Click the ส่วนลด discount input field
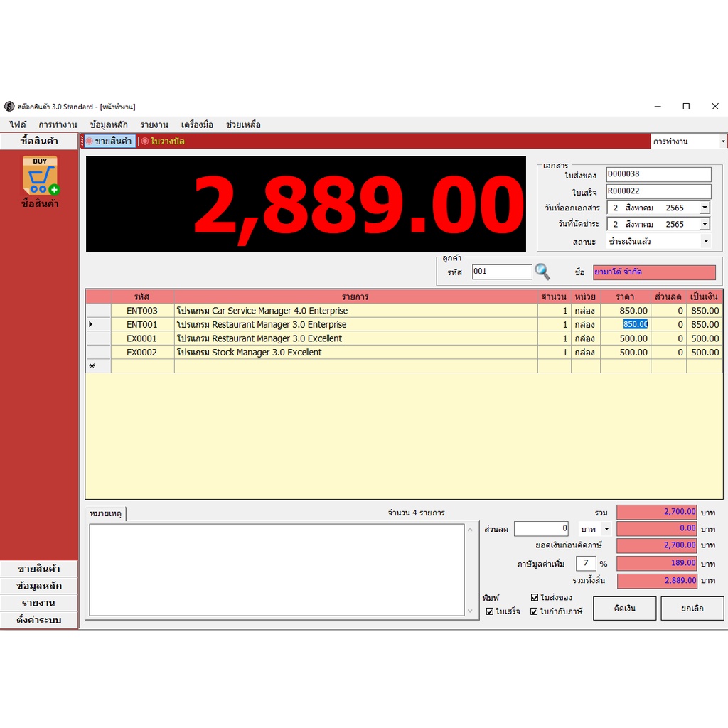This screenshot has height=728, width=728. (541, 528)
